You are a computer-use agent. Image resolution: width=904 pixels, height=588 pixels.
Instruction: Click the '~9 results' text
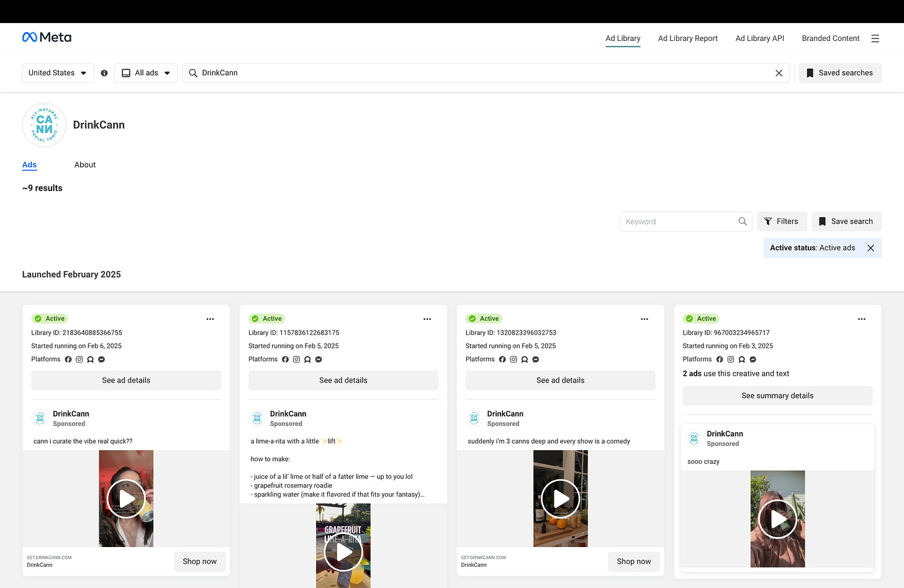[x=42, y=188]
